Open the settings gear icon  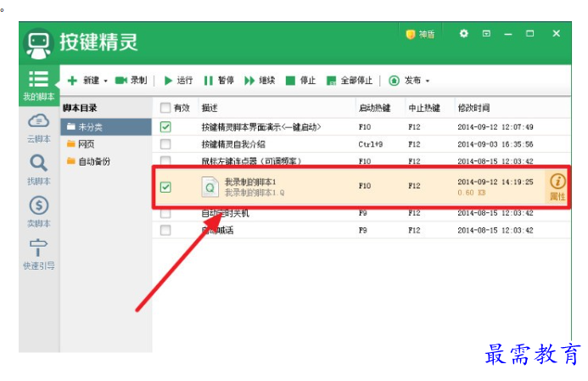tap(464, 34)
